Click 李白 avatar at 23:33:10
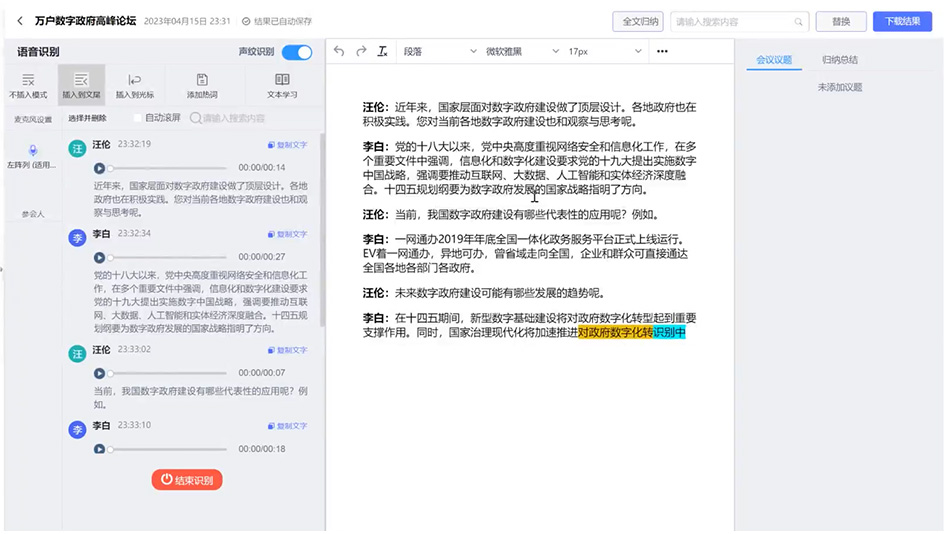The width and height of the screenshot is (944, 534). pyautogui.click(x=77, y=430)
